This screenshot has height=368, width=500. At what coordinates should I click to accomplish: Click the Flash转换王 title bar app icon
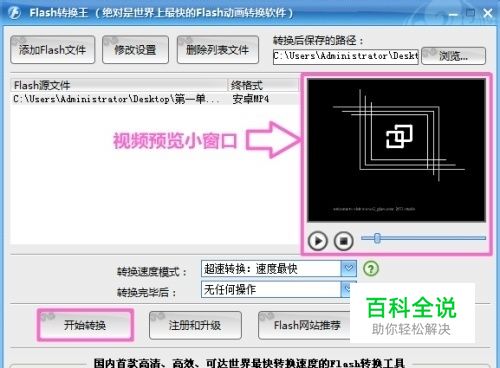(14, 13)
